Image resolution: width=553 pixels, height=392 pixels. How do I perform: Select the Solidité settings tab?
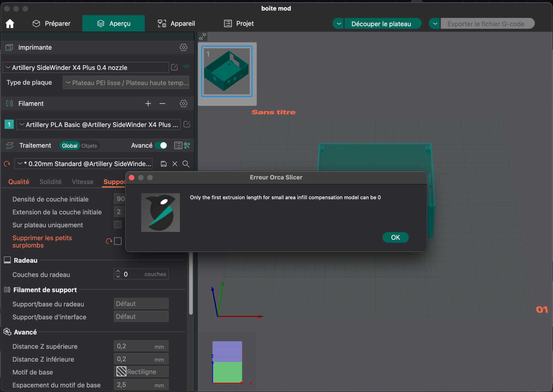coord(50,182)
